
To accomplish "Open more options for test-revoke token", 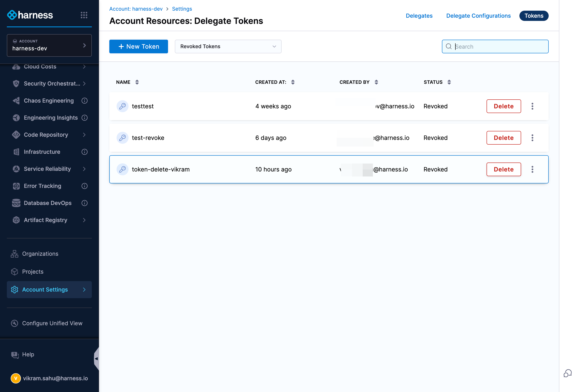I will click(532, 138).
